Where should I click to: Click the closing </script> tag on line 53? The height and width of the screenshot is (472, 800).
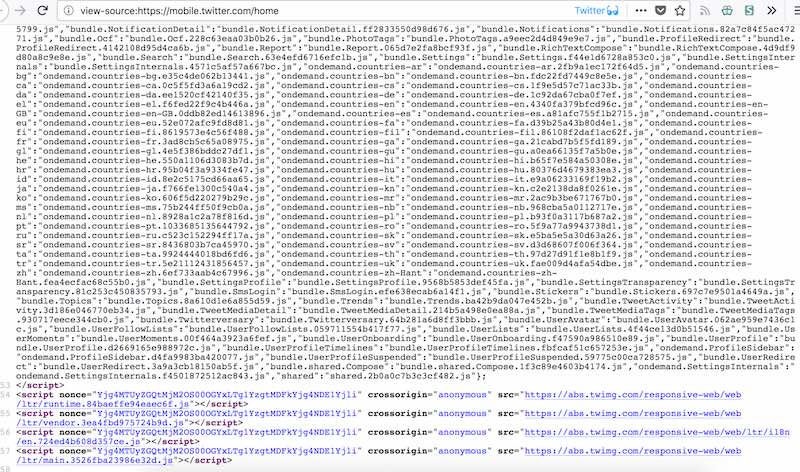tap(40, 385)
